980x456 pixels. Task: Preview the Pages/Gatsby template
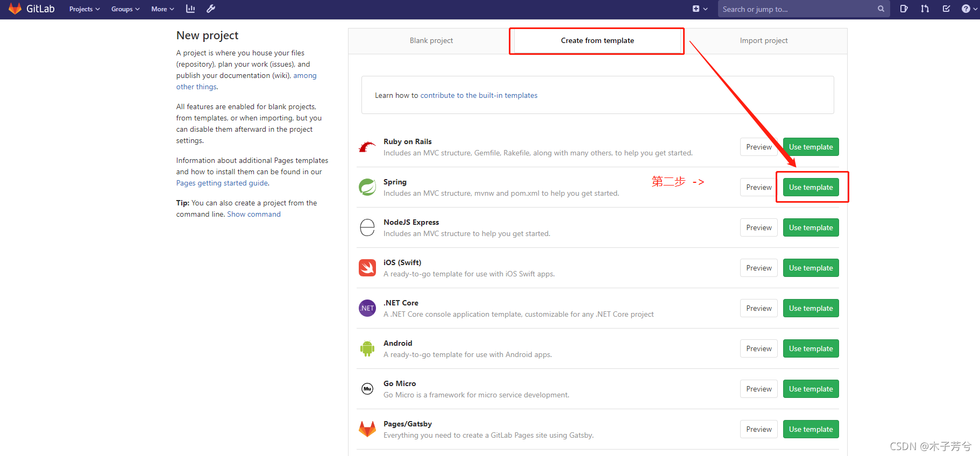[x=759, y=429]
